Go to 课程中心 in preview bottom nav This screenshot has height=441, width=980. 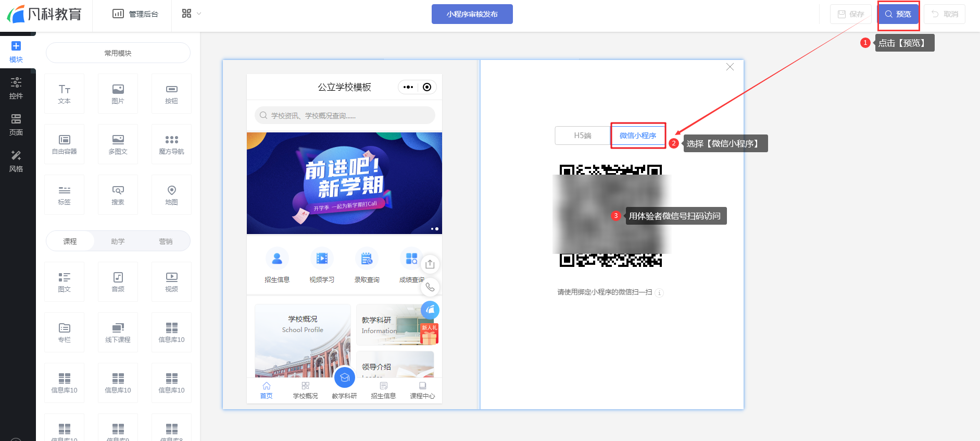(422, 390)
